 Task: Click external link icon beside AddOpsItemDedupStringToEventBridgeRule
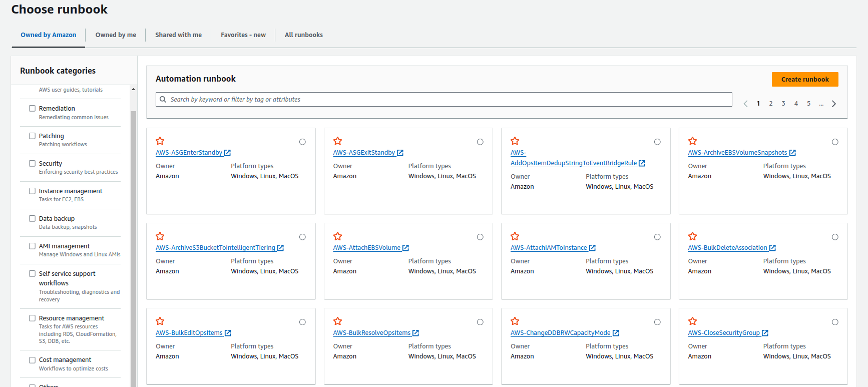click(642, 163)
